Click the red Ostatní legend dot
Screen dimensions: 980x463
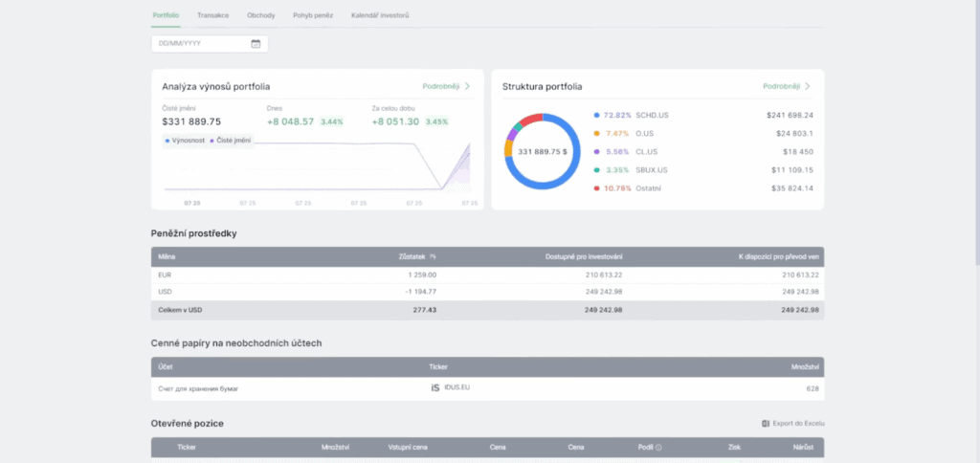(596, 188)
